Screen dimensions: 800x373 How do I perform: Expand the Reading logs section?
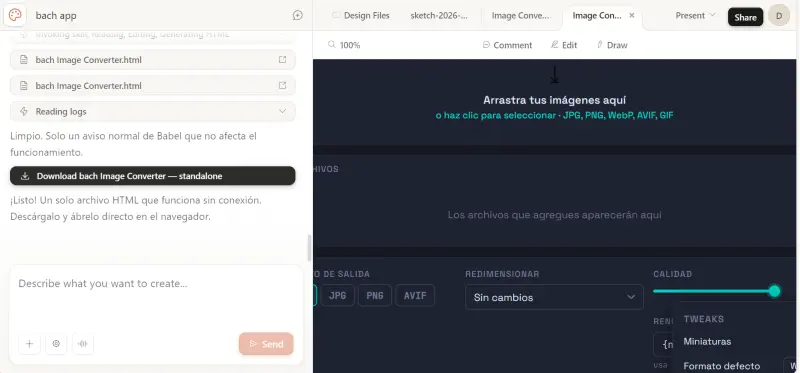click(153, 111)
